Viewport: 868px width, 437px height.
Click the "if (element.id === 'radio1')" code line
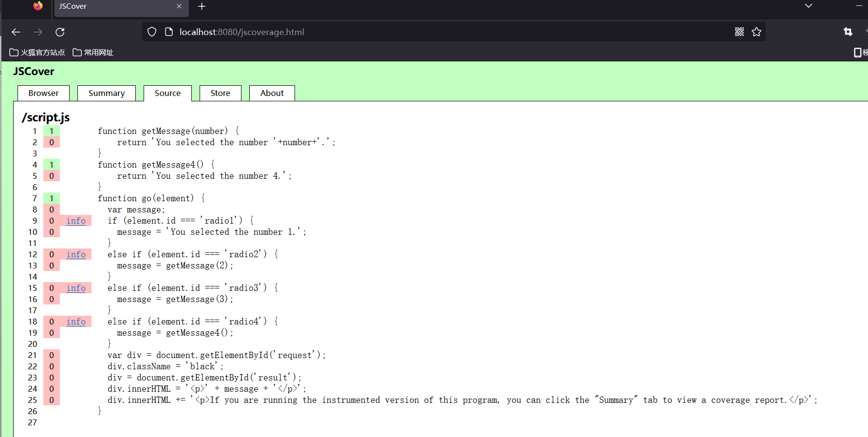181,221
